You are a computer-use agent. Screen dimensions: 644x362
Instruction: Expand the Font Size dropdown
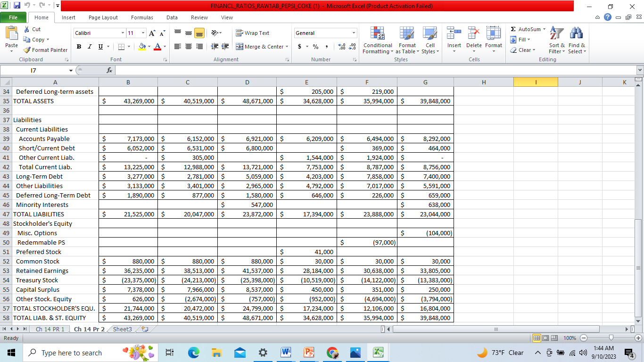(x=144, y=33)
